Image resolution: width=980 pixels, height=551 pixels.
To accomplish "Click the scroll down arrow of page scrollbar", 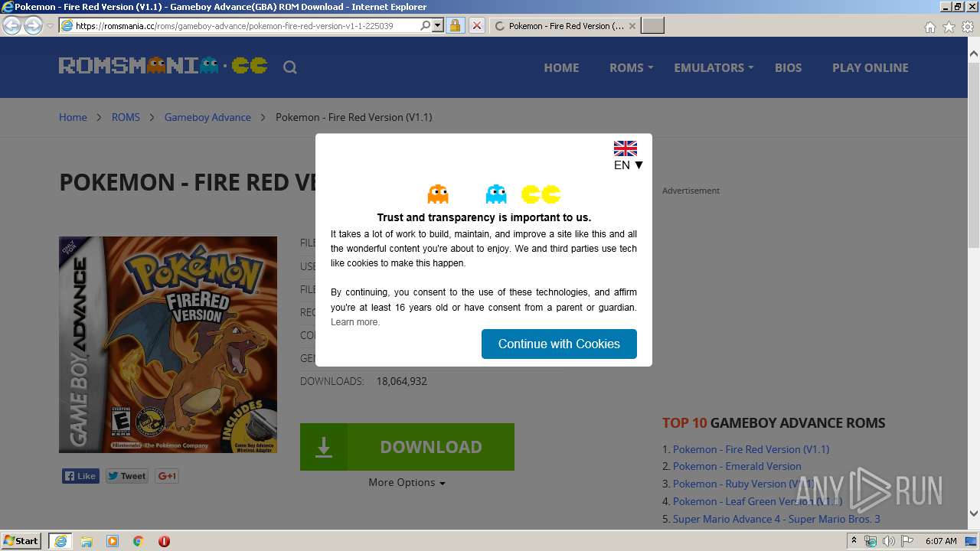I will click(974, 514).
